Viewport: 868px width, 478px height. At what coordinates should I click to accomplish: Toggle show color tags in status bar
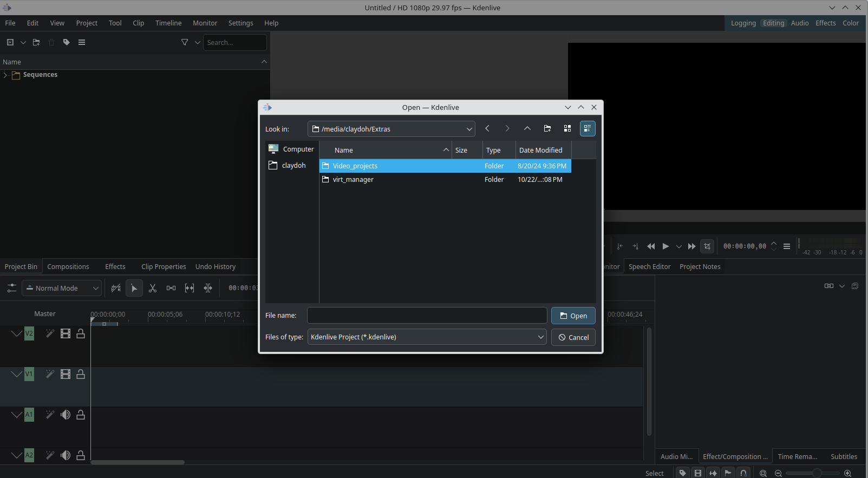pos(683,473)
